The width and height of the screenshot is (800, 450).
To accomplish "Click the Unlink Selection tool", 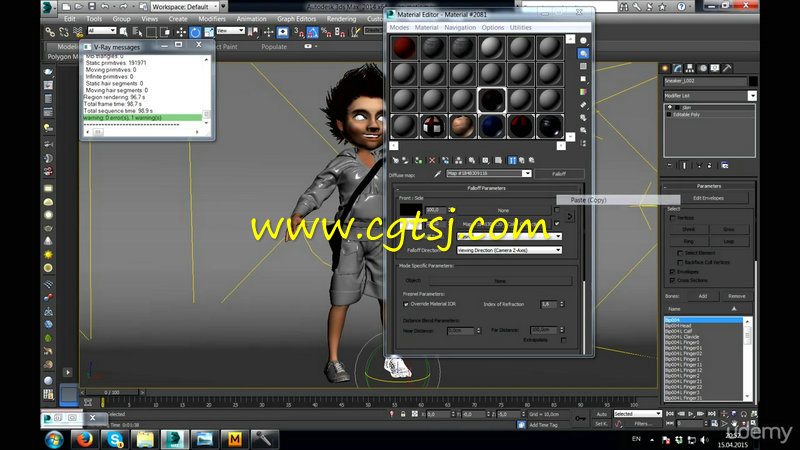I will (64, 33).
